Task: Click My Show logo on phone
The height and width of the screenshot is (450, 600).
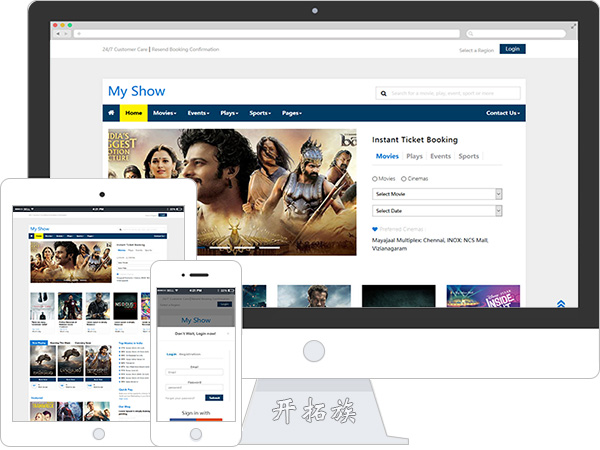Action: [x=196, y=320]
